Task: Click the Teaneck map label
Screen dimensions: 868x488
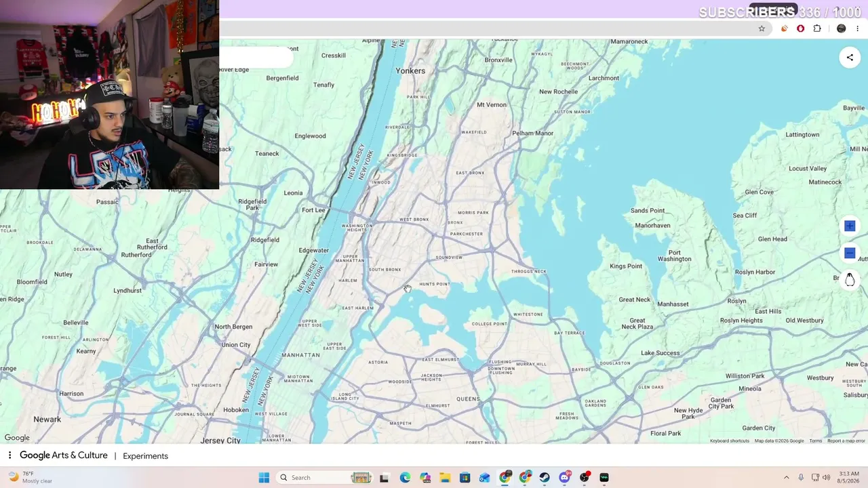Action: (267, 154)
